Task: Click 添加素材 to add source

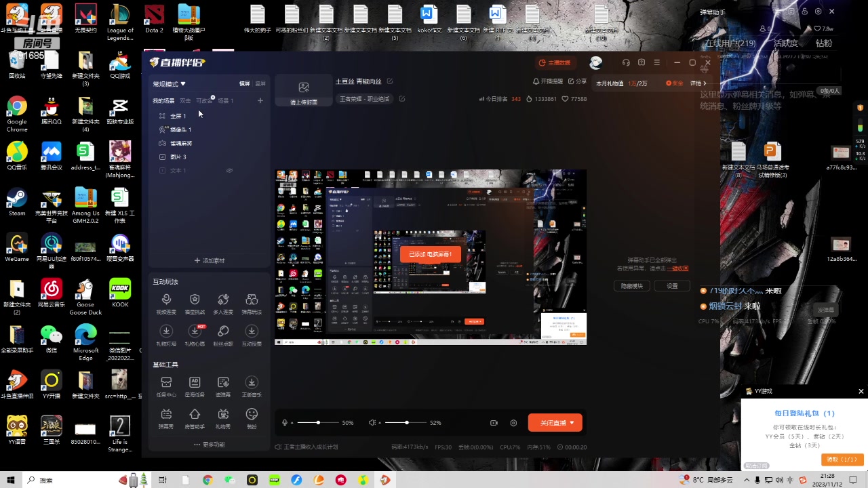Action: pos(209,260)
